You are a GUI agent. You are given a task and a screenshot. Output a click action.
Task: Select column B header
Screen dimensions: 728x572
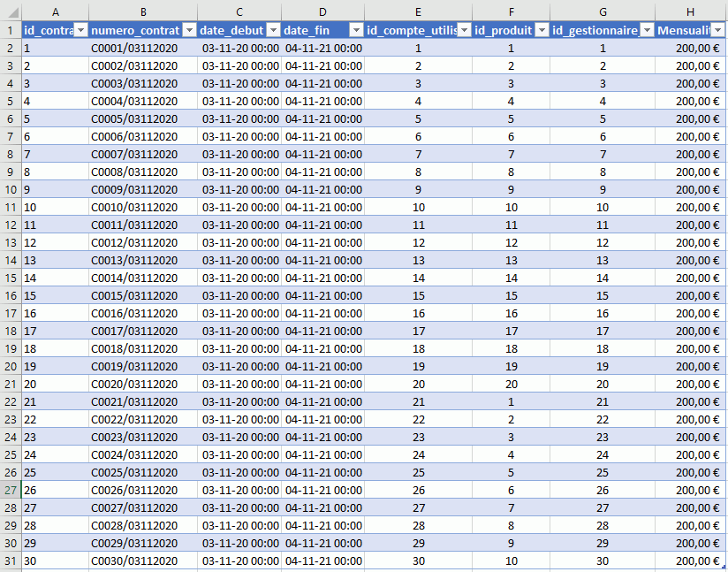click(x=143, y=12)
